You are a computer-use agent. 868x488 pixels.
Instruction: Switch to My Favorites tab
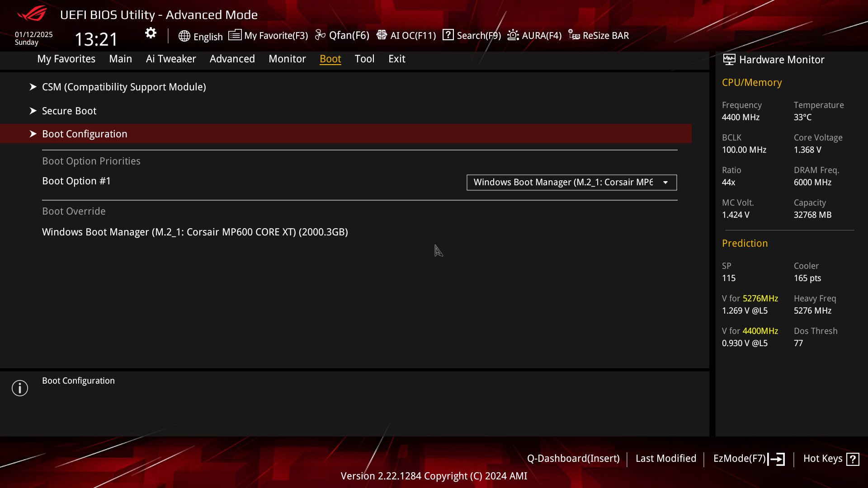pyautogui.click(x=66, y=59)
